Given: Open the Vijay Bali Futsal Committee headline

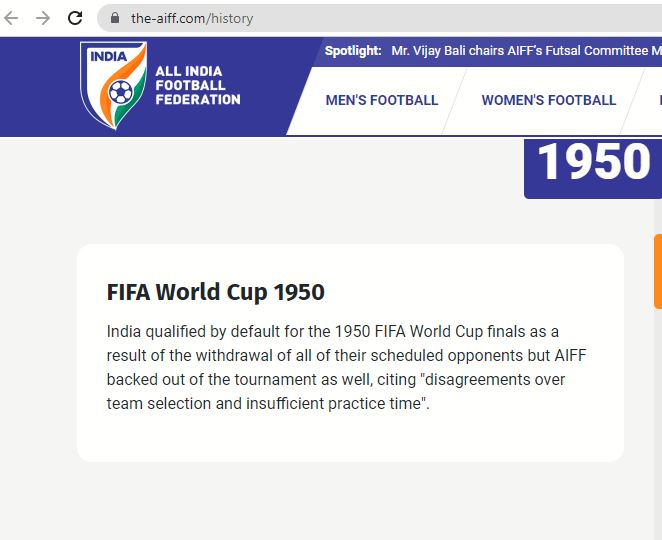Looking at the screenshot, I should pos(520,51).
